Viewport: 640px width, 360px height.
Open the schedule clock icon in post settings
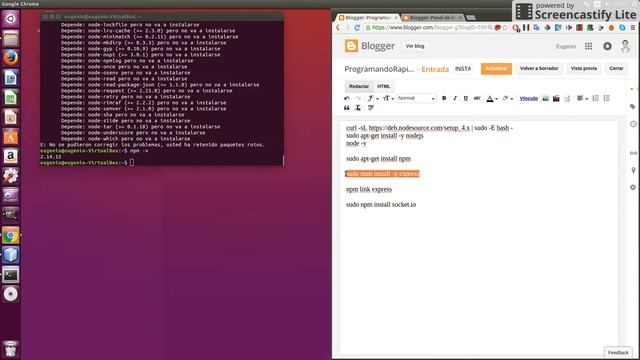click(633, 124)
